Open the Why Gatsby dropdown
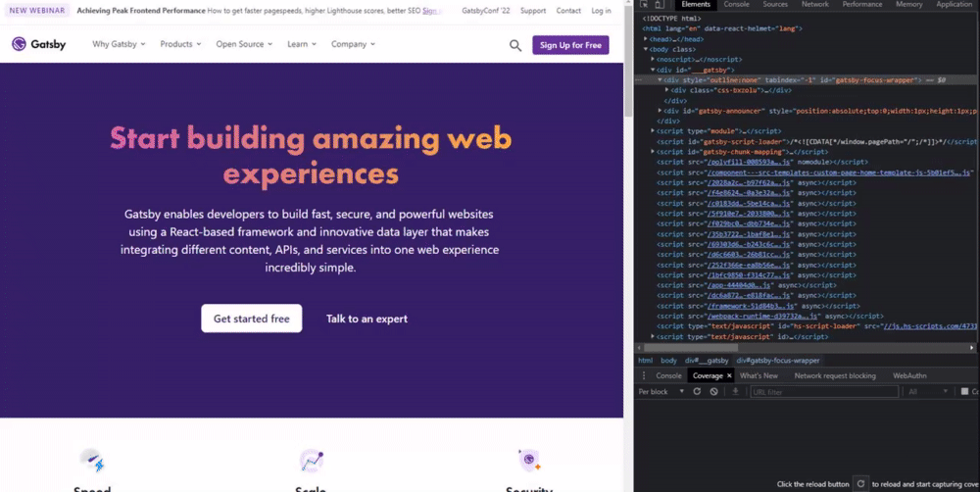Image resolution: width=980 pixels, height=492 pixels. 119,44
